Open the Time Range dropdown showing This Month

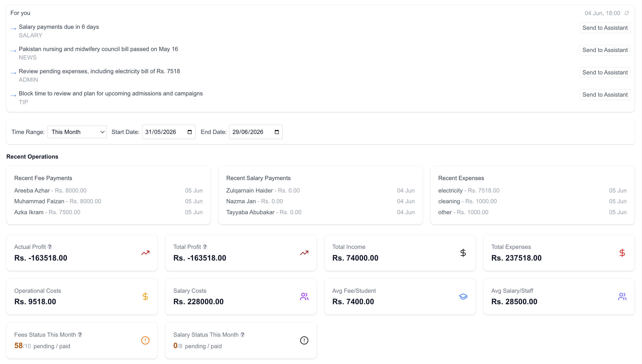tap(77, 132)
